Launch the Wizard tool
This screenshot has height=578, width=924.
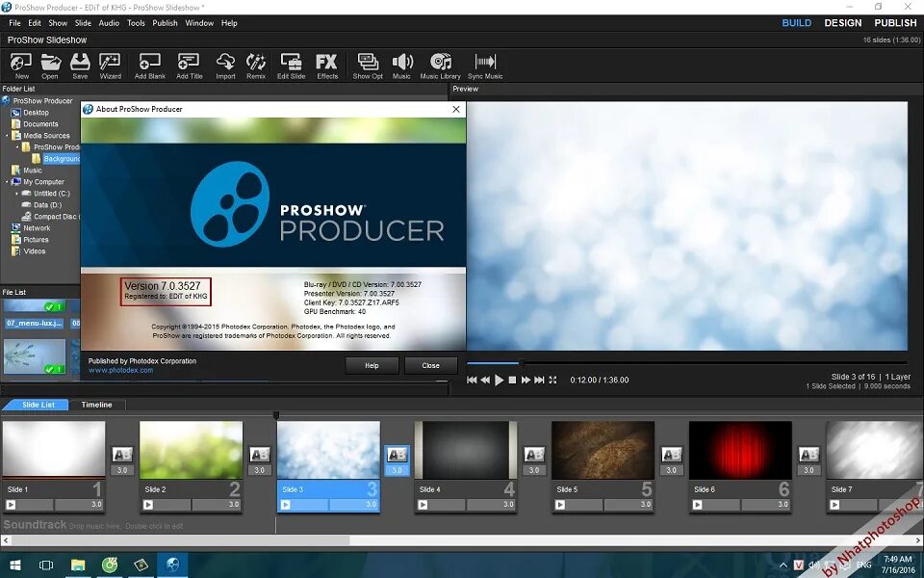tap(110, 66)
